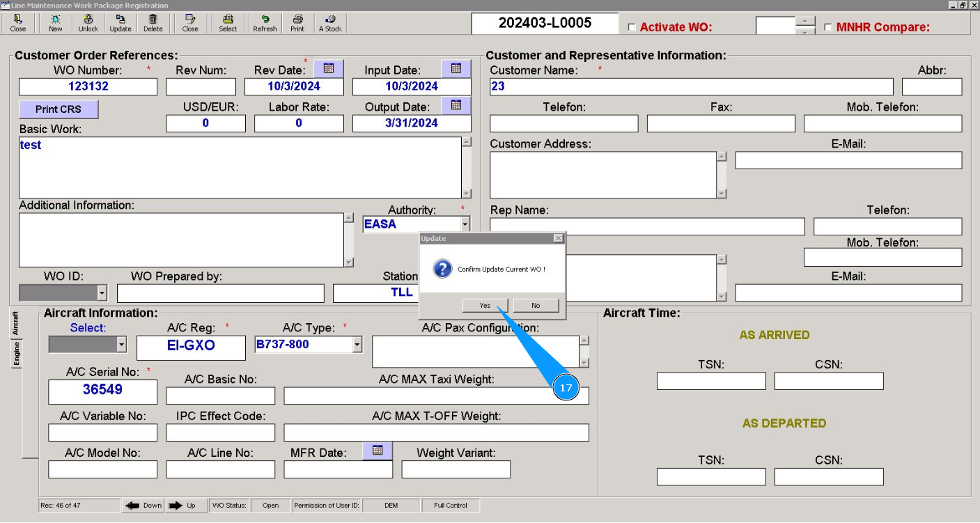This screenshot has height=523, width=980.
Task: Close the Update confirmation dialog with X
Action: pos(557,238)
